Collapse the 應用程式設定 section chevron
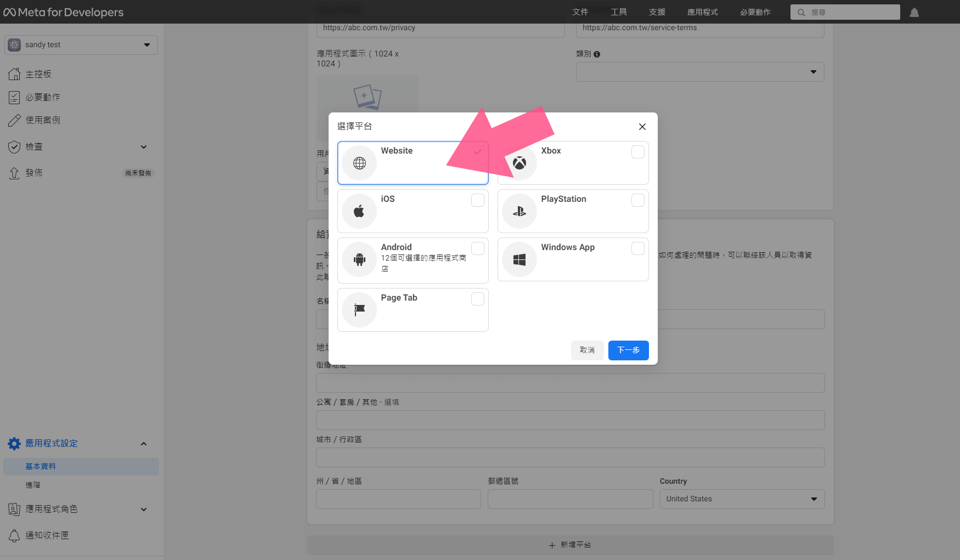This screenshot has width=960, height=560. 144,444
